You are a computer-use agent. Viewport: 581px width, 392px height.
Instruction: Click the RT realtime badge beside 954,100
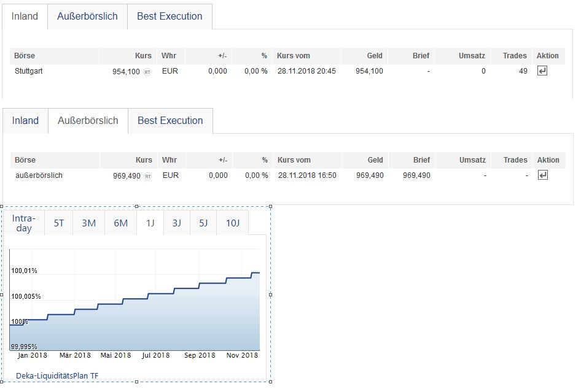(x=147, y=72)
